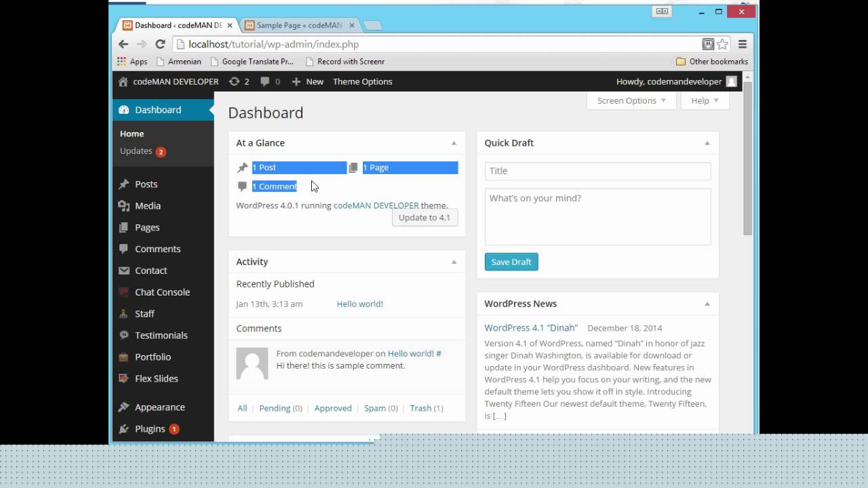
Task: Open the New content menu
Action: pyautogui.click(x=308, y=81)
